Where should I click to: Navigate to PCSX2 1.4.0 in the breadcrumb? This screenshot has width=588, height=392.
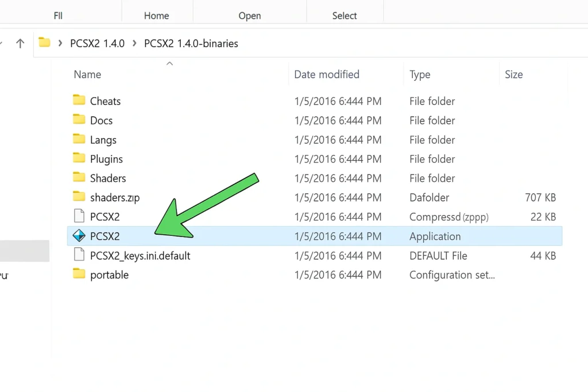[x=97, y=44]
